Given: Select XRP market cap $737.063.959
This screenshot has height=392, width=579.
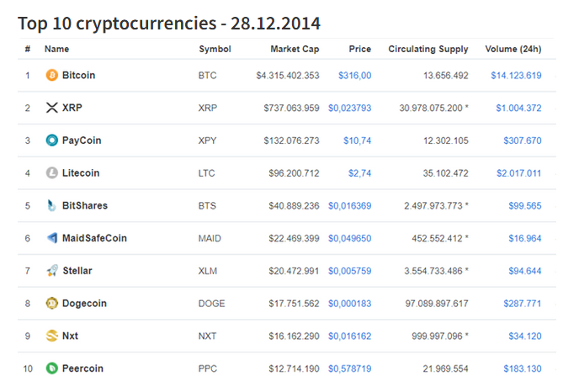Looking at the screenshot, I should [291, 109].
